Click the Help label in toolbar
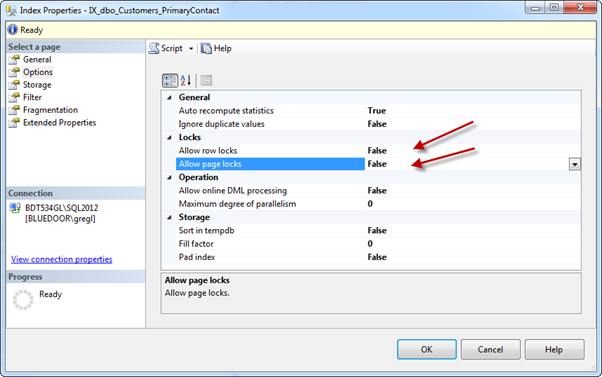The height and width of the screenshot is (377, 602). click(222, 48)
